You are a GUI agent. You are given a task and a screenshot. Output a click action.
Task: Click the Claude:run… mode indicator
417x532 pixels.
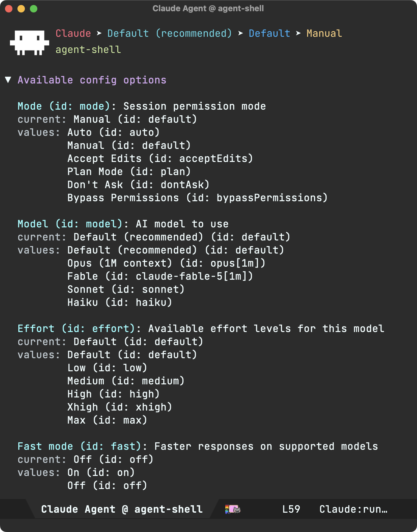click(353, 509)
